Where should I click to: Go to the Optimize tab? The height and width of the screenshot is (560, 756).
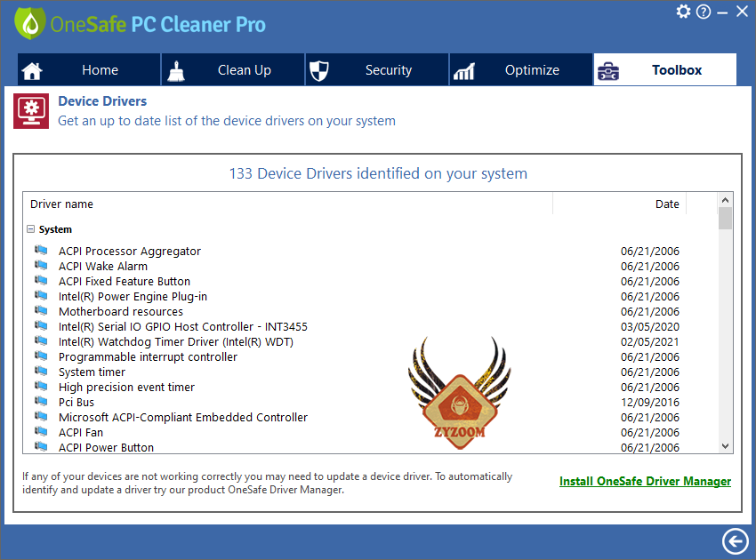521,70
